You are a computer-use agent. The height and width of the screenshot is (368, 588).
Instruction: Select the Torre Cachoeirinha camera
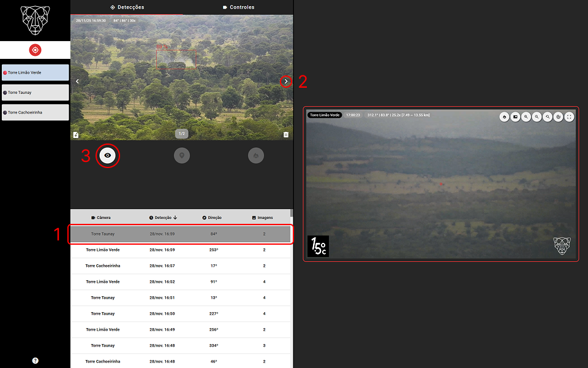pyautogui.click(x=35, y=112)
